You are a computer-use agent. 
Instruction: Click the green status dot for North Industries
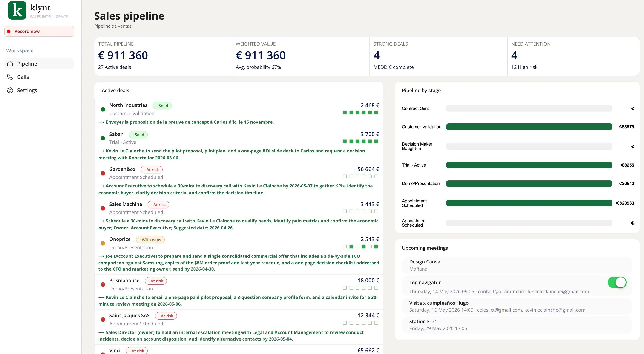pos(103,109)
